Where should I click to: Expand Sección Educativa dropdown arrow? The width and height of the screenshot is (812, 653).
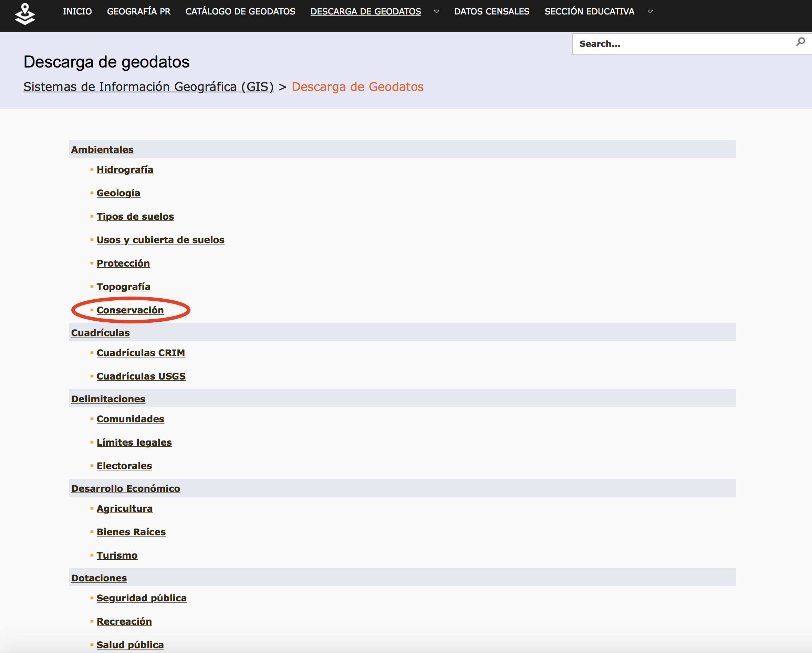pos(650,11)
